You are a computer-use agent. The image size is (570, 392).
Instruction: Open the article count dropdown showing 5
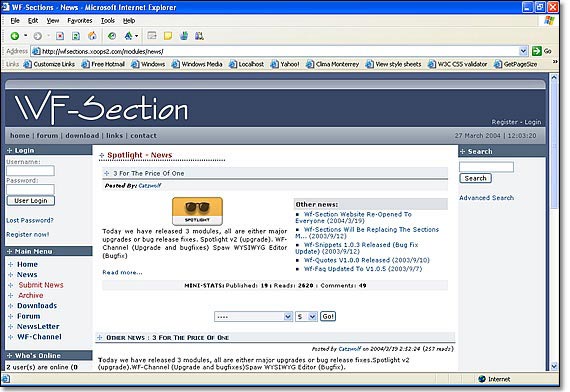click(x=306, y=316)
